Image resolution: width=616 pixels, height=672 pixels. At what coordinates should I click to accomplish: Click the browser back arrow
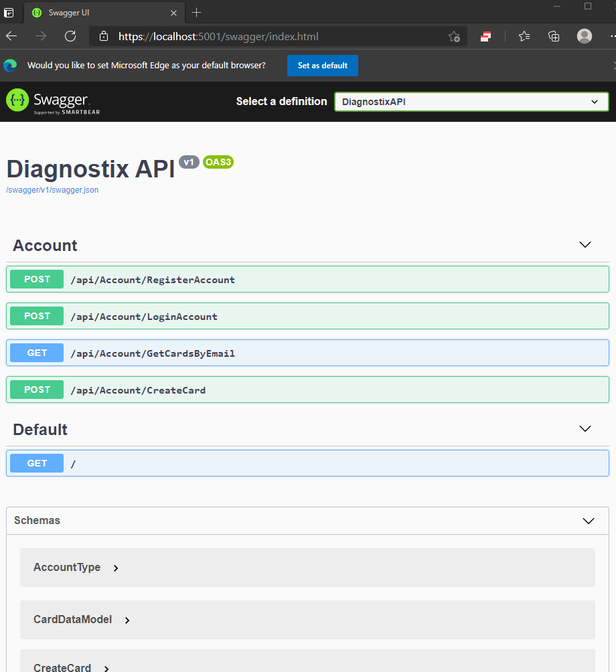click(x=11, y=36)
